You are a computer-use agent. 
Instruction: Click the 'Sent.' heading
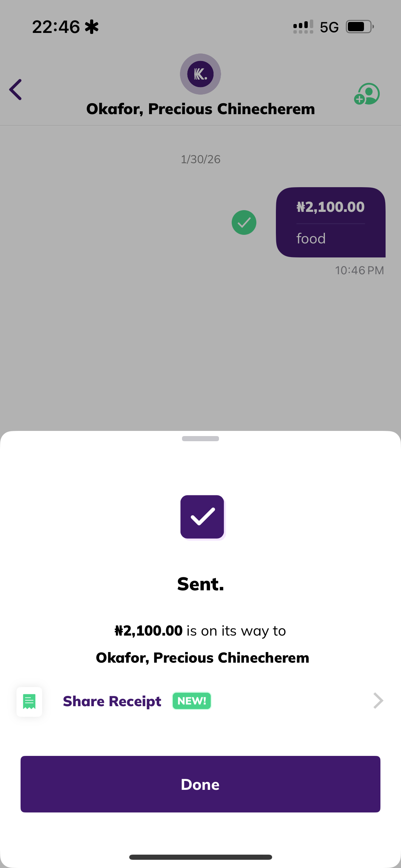click(x=200, y=584)
